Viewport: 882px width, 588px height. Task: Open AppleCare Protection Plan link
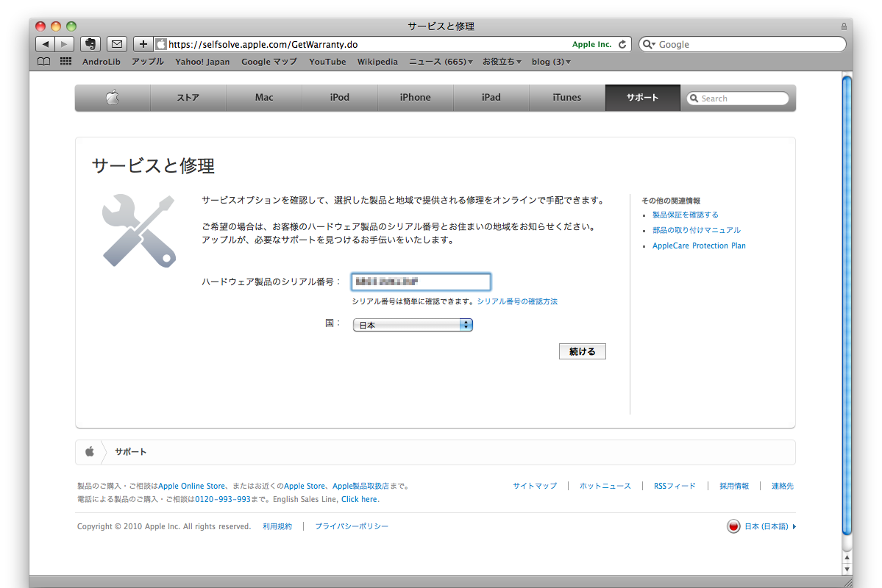tap(699, 245)
